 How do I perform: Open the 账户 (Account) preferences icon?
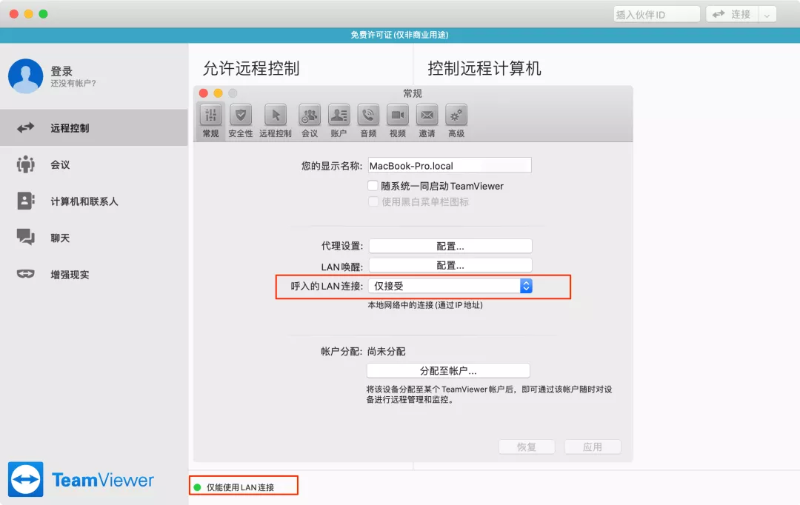(339, 115)
